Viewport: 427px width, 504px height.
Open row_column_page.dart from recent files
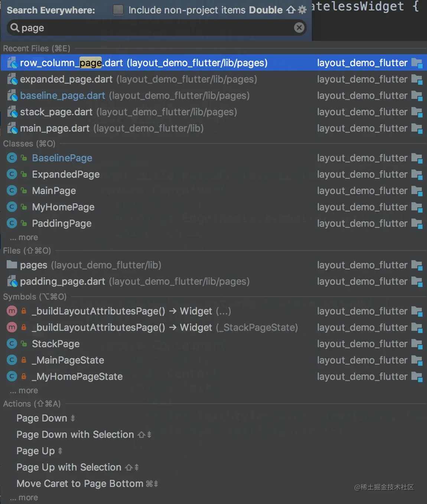pyautogui.click(x=143, y=63)
